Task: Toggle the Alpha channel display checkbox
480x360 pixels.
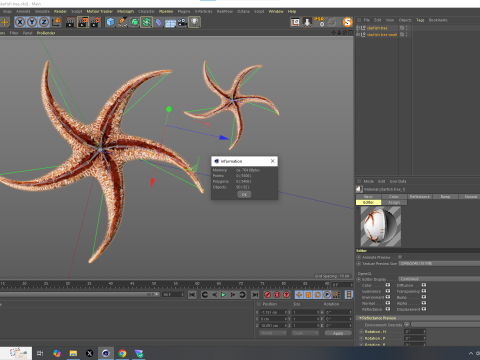Action: [x=424, y=303]
